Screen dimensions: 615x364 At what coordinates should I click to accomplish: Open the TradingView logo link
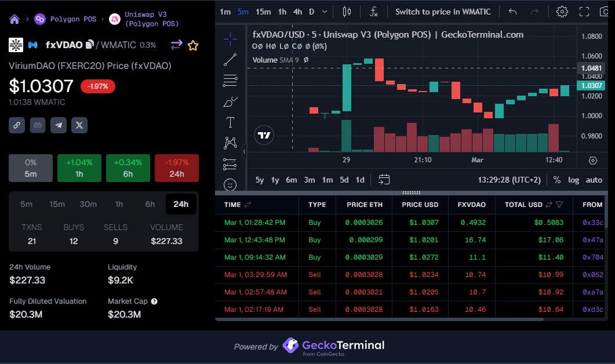coord(264,135)
